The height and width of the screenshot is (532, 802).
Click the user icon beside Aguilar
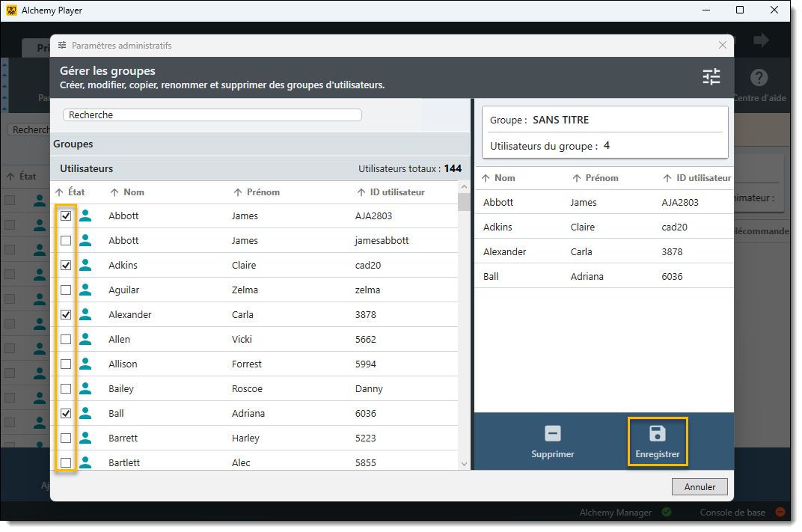pyautogui.click(x=85, y=290)
